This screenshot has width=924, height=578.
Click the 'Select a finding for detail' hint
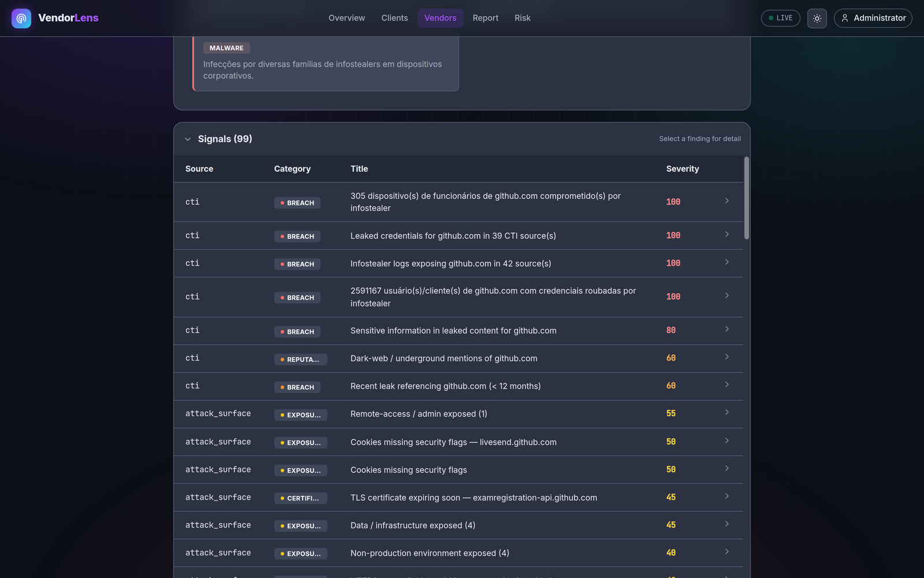click(700, 139)
